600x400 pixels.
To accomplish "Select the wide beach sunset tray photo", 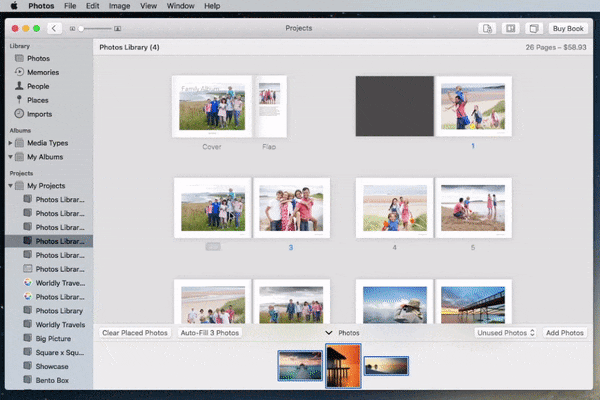I will coord(386,366).
